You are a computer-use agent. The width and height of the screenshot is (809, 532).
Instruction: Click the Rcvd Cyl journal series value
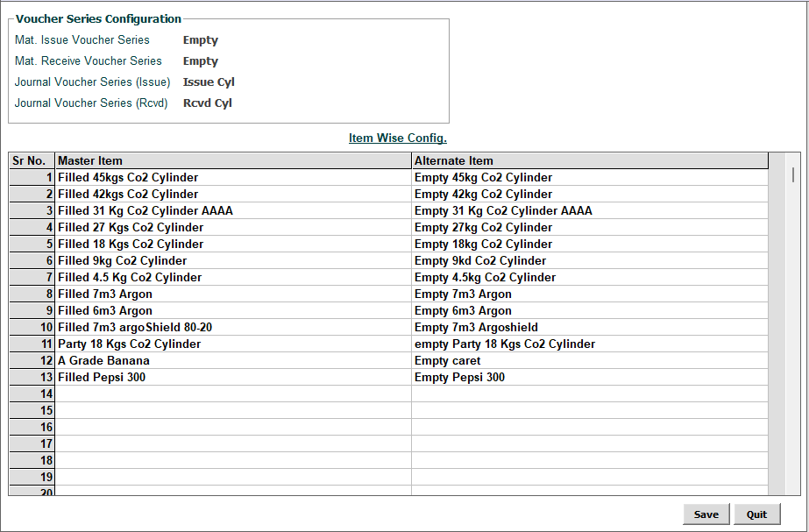(208, 103)
